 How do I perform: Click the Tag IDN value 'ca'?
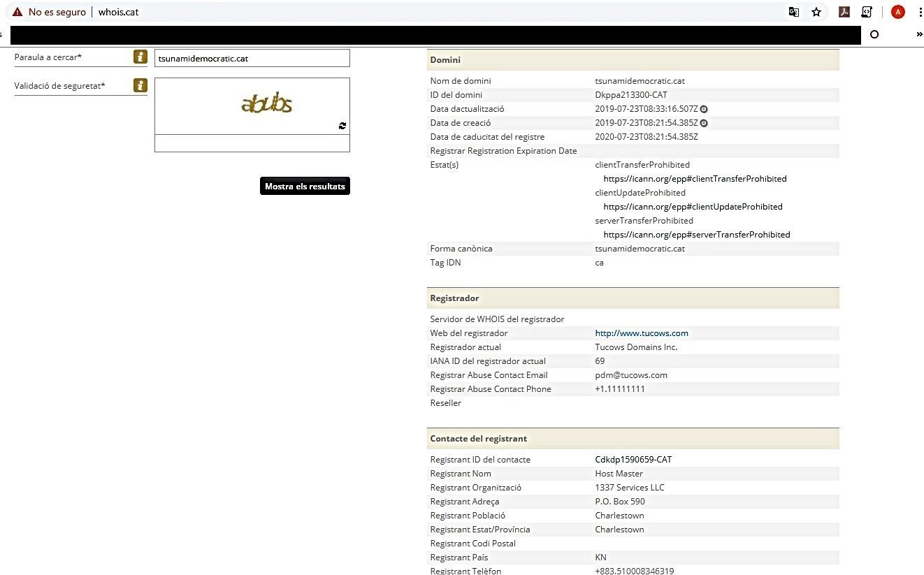pos(599,263)
